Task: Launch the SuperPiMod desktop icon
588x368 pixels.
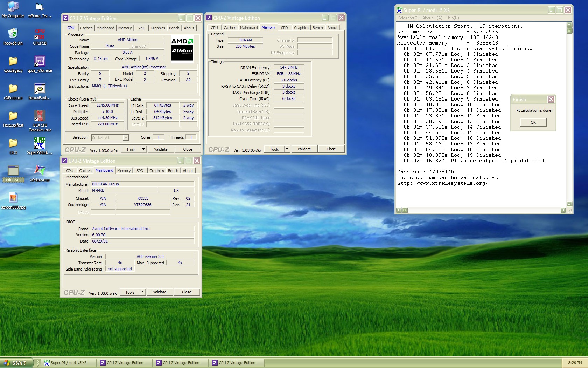Action: pyautogui.click(x=40, y=146)
